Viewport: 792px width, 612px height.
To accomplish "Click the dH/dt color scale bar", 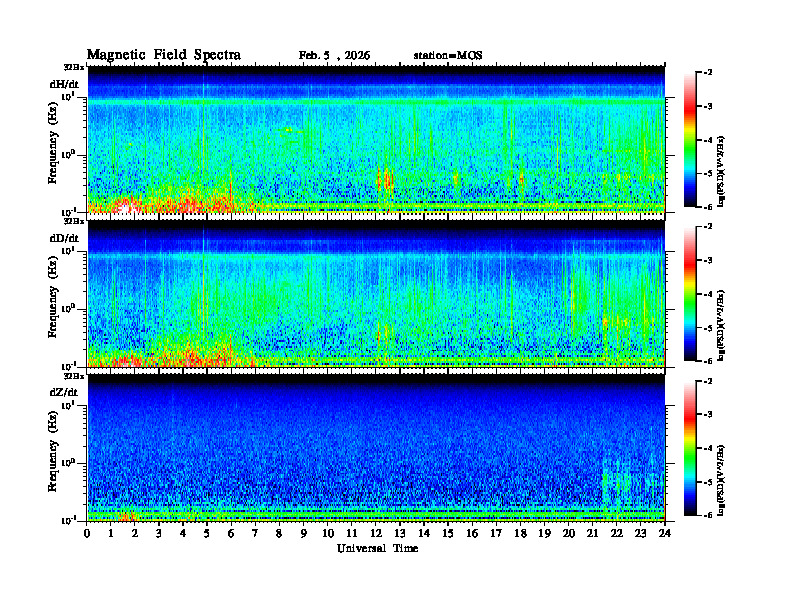I will (x=690, y=140).
